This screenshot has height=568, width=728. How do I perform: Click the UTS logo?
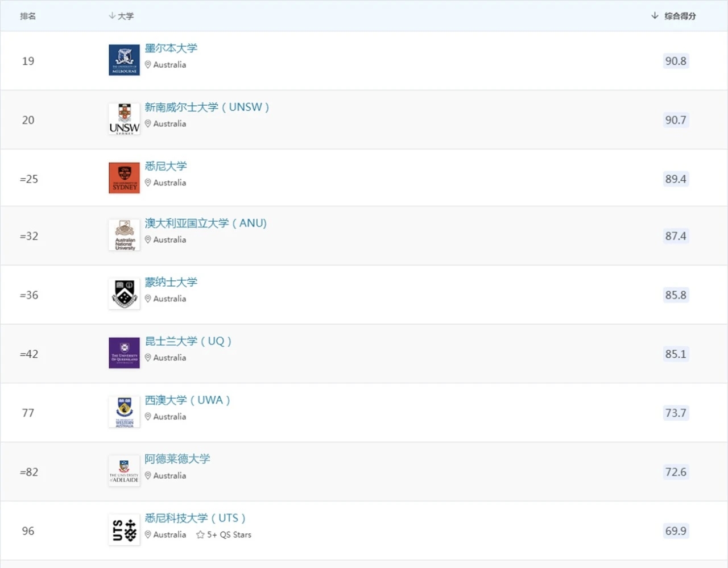click(123, 529)
